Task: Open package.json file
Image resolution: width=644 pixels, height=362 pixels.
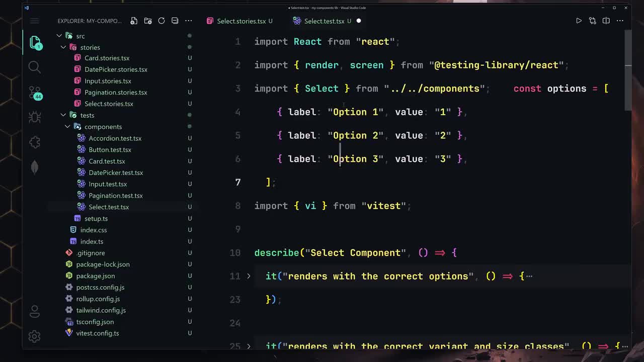Action: (x=95, y=276)
